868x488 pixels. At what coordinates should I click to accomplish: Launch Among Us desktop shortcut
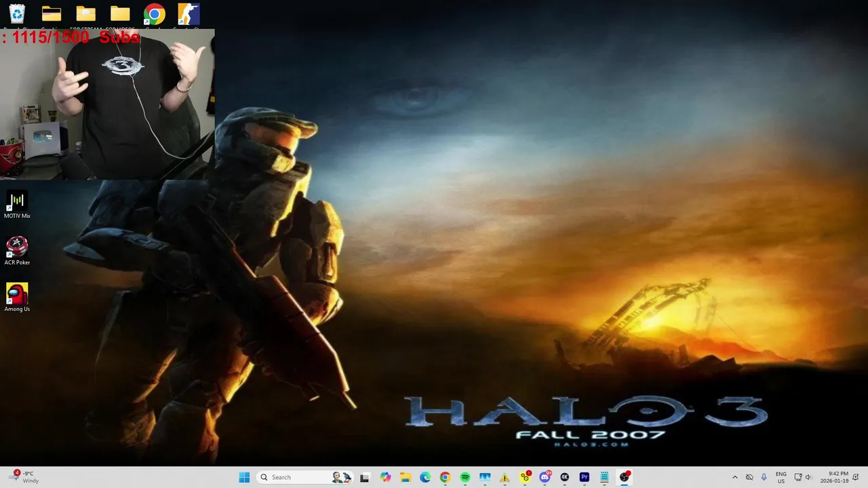(17, 298)
